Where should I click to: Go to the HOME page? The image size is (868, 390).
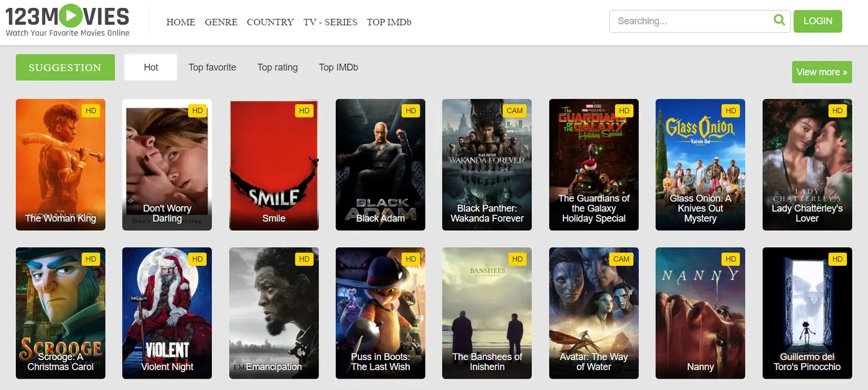(x=180, y=22)
